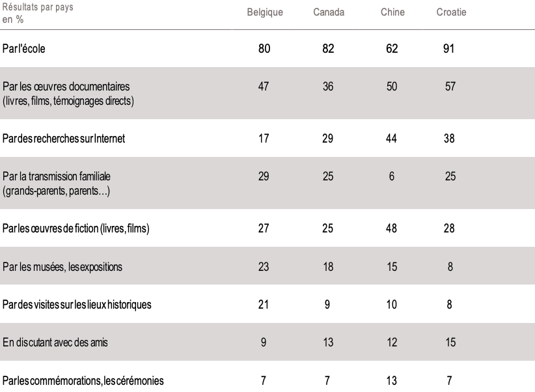Click Chine's value 48 for fiction works

tap(392, 228)
